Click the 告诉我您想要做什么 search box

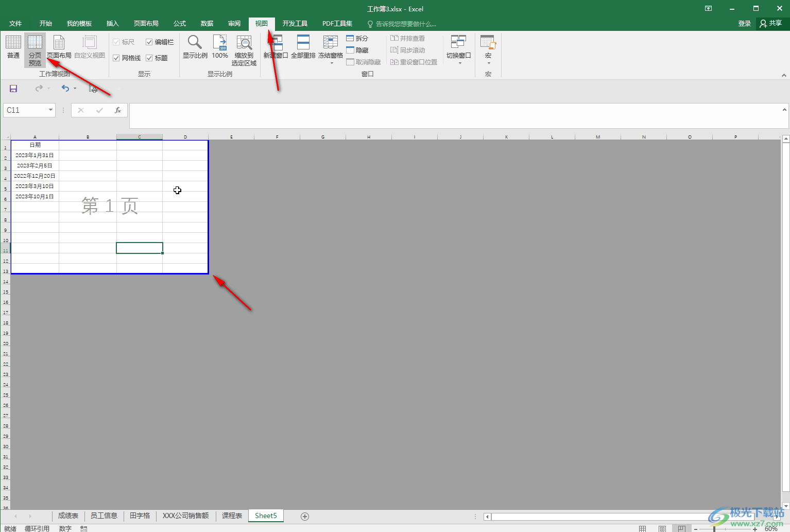click(x=402, y=24)
